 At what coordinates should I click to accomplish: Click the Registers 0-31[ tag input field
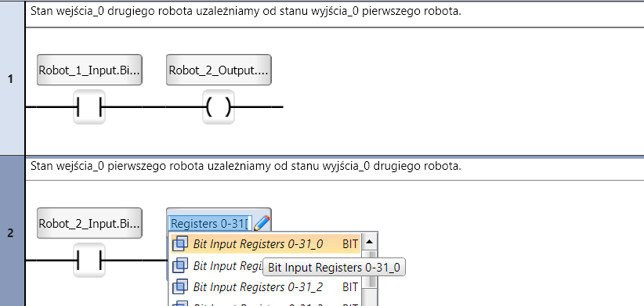tap(209, 224)
